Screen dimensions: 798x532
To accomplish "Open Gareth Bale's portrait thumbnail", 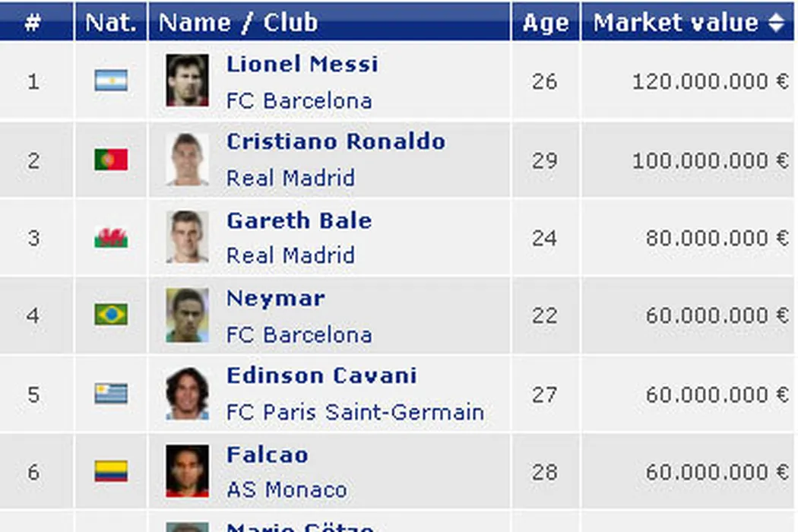I will (x=187, y=238).
